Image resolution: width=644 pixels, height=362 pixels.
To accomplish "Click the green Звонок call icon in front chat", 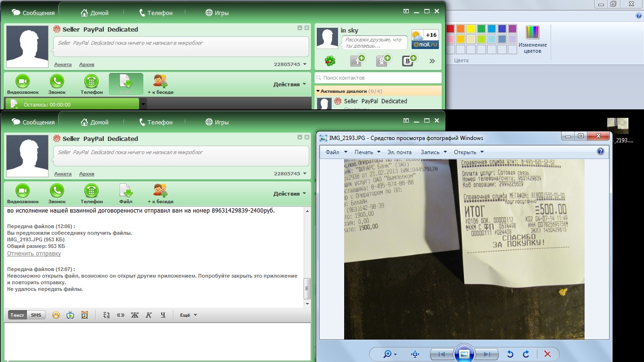I will (x=57, y=190).
